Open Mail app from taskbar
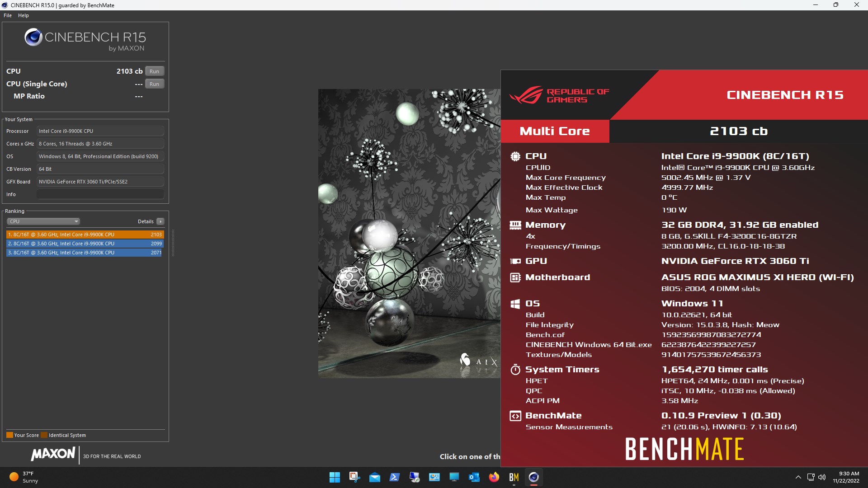868x488 pixels. tap(374, 477)
